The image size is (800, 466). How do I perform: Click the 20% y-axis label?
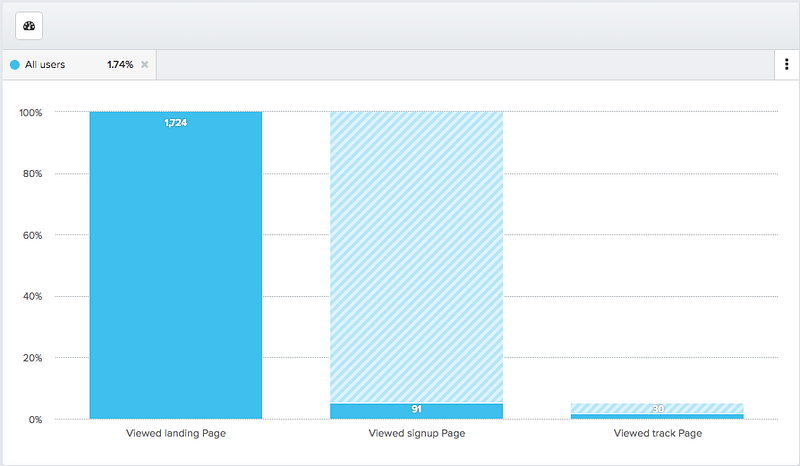click(32, 358)
